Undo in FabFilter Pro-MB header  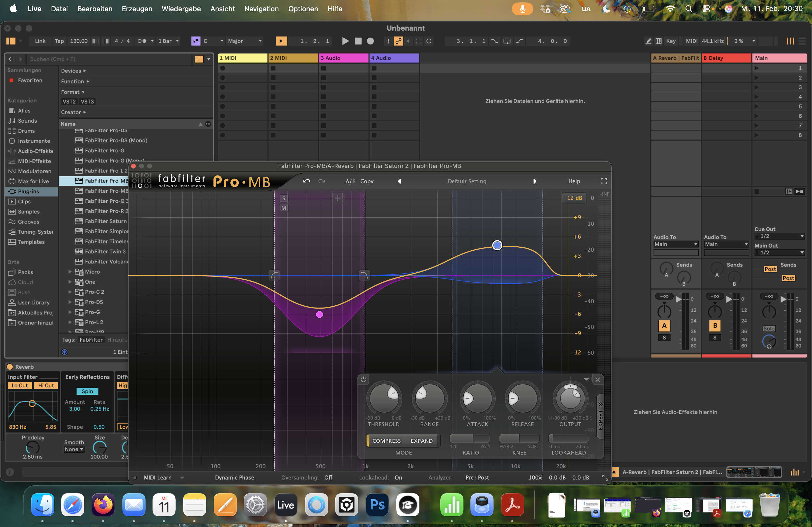pyautogui.click(x=307, y=181)
